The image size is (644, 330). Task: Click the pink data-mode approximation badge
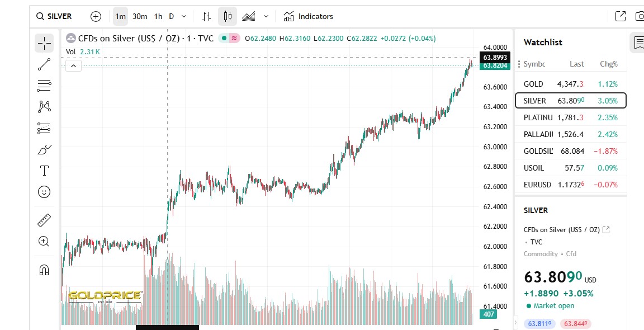click(235, 38)
